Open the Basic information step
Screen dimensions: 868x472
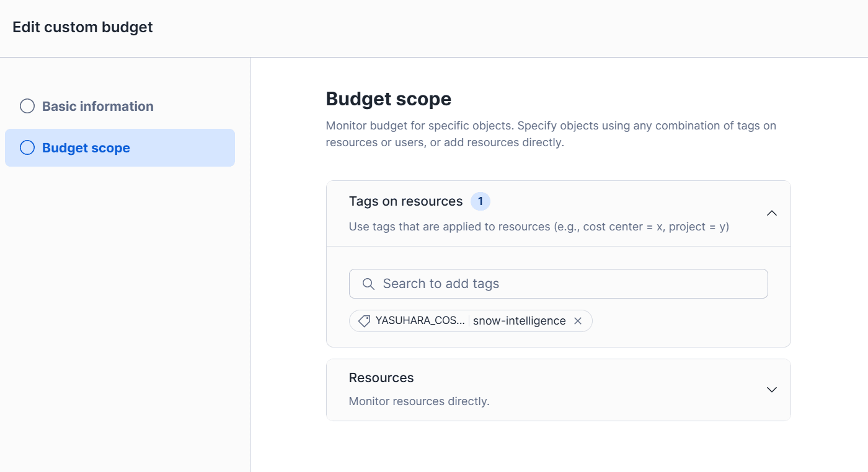pos(98,106)
